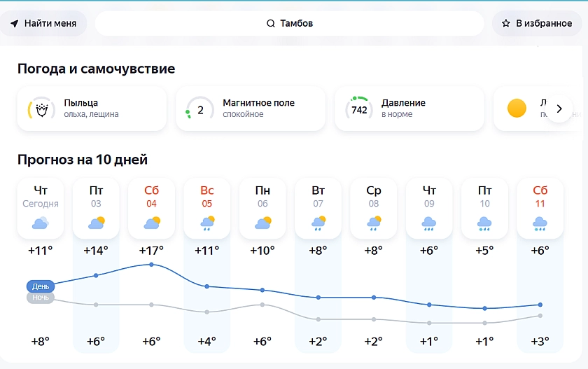The image size is (588, 369).
Task: Click the search magnifier icon
Action: 271,24
